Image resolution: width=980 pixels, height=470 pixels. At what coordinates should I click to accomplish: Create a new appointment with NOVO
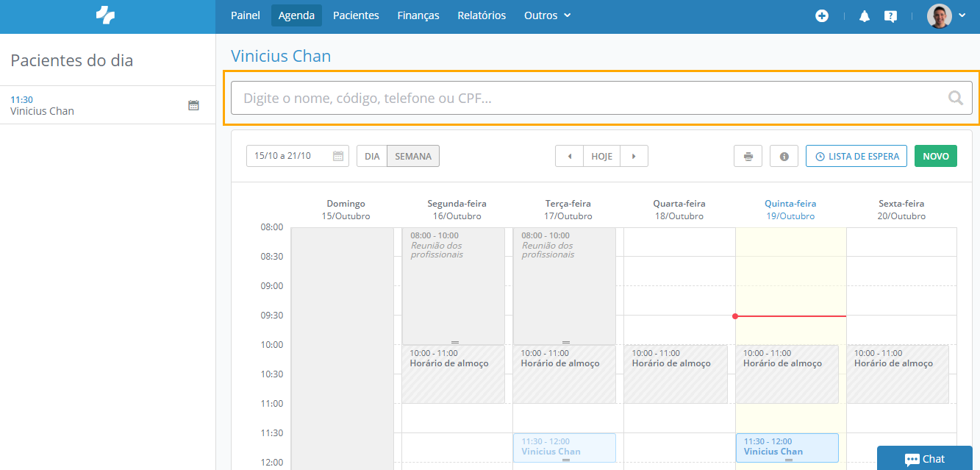936,156
